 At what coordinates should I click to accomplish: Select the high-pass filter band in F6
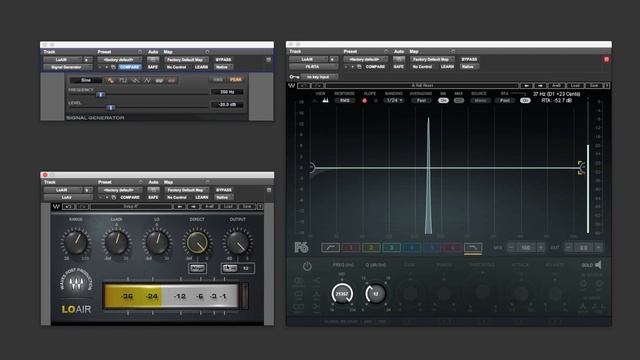click(330, 247)
